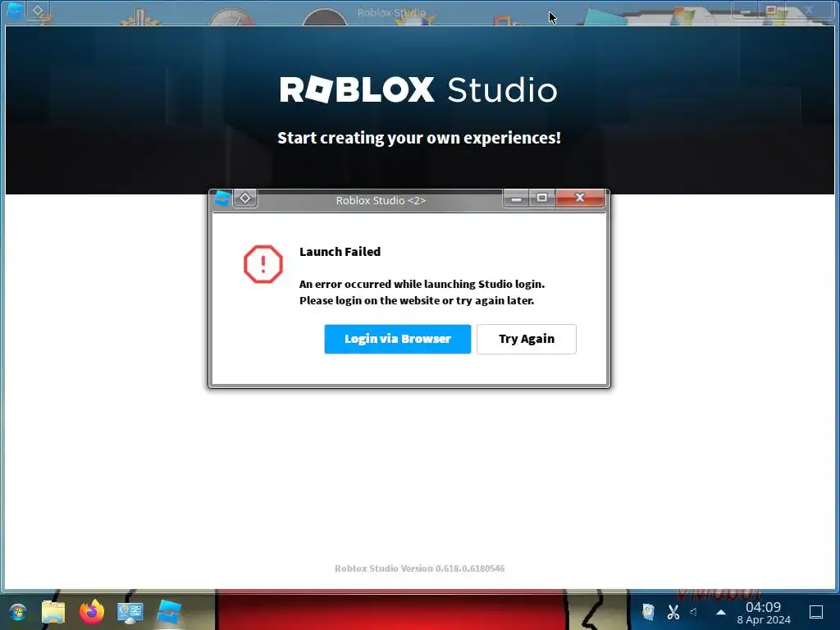This screenshot has width=840, height=630.
Task: Select Roblox Studio taskbar icon
Action: [169, 611]
